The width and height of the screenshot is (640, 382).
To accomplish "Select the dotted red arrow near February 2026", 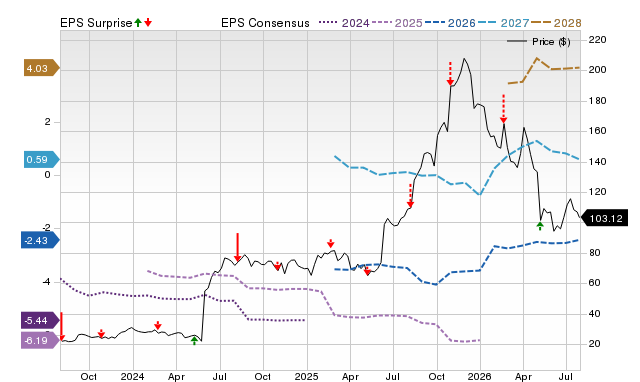I will tap(503, 109).
